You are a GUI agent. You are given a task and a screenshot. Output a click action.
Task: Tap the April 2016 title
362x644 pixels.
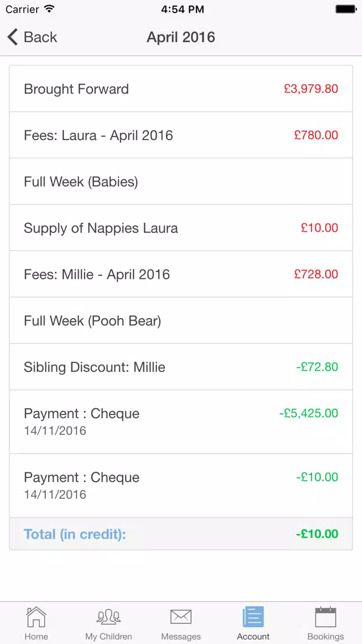tap(181, 37)
